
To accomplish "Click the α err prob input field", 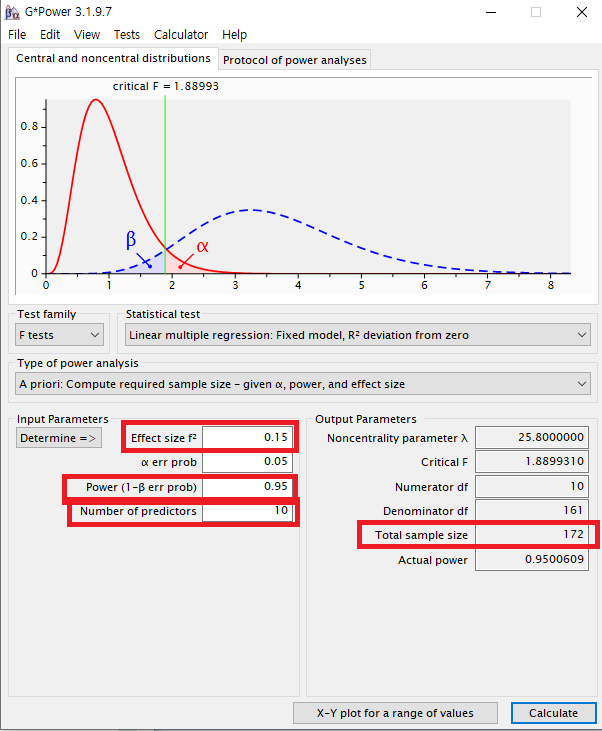I will (x=247, y=462).
